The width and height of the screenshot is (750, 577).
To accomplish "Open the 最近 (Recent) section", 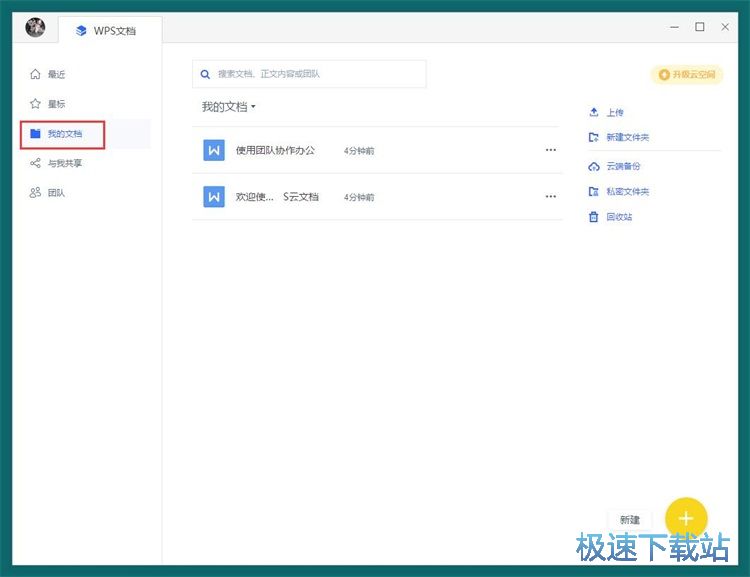I will click(x=56, y=74).
